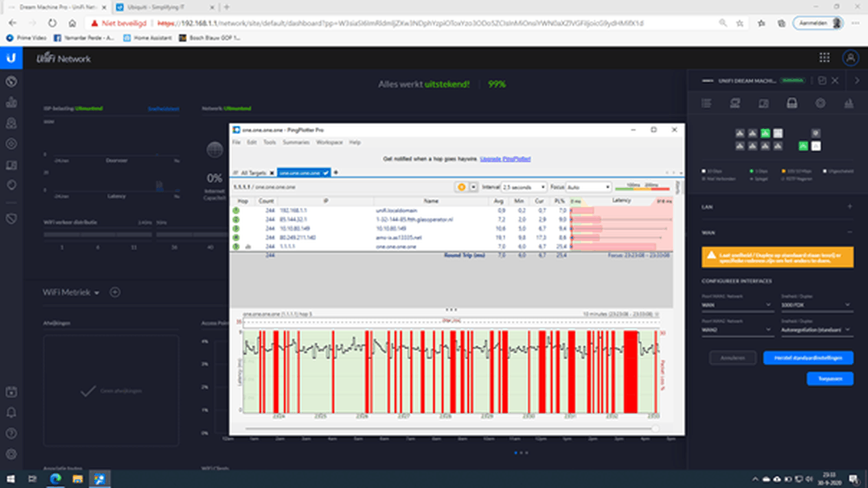The height and width of the screenshot is (488, 868).
Task: Click the Ubiquiti logo top left
Action: (x=11, y=58)
